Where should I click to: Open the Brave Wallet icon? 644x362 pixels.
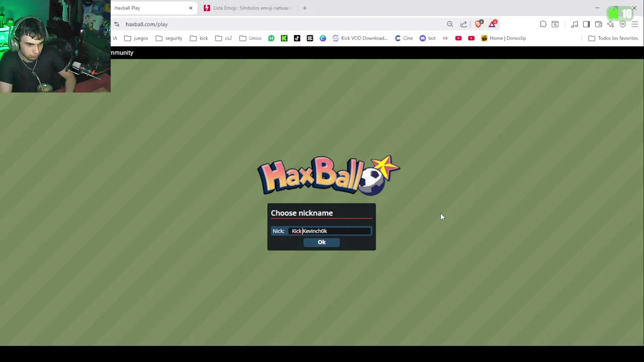click(x=598, y=24)
